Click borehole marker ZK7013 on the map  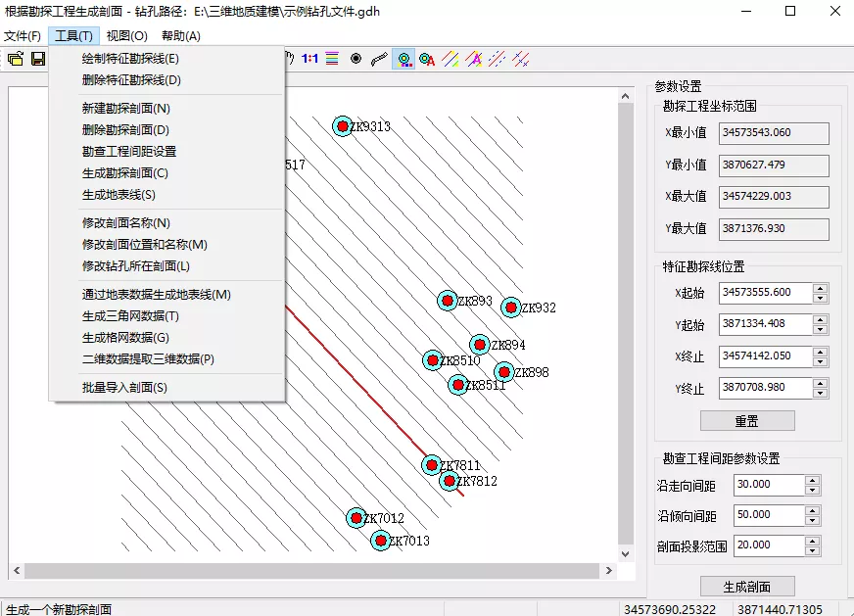pos(381,541)
